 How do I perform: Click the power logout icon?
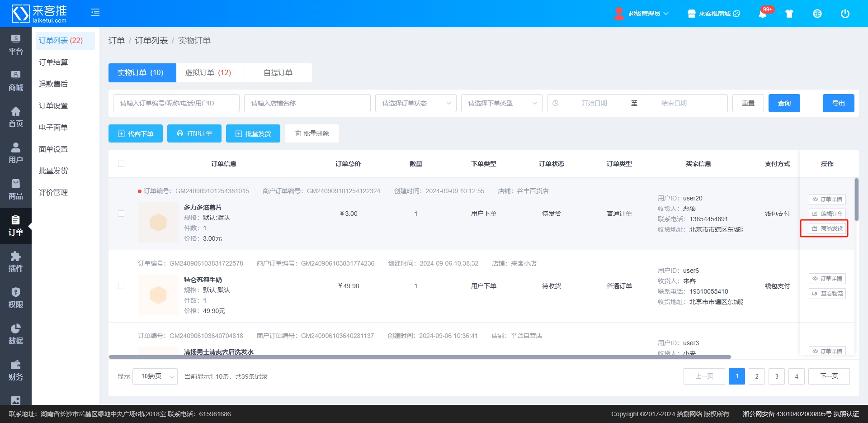[x=844, y=14]
